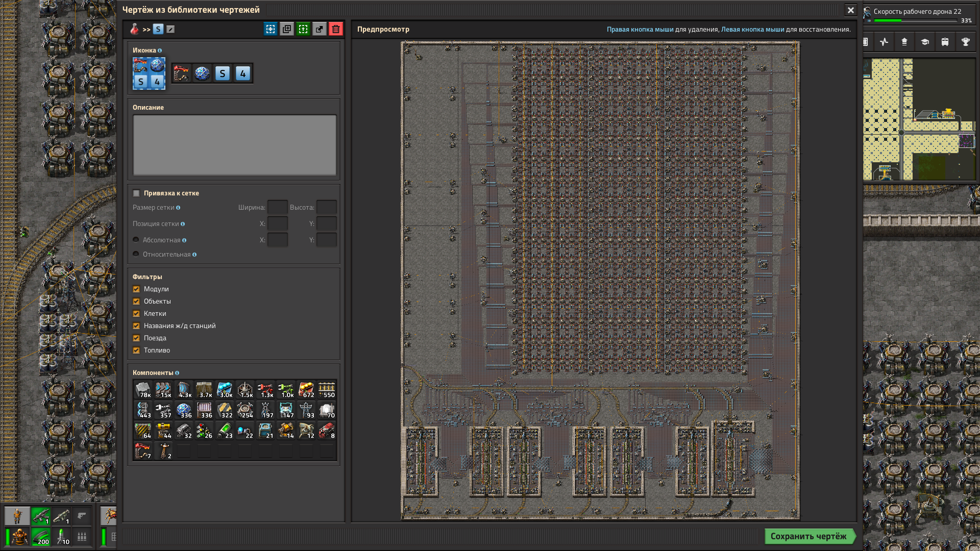
Task: Open the achievements trophy icon
Action: pos(966,42)
